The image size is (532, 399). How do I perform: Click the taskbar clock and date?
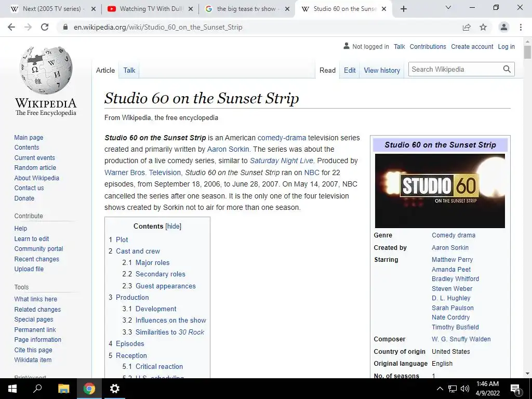click(x=487, y=389)
